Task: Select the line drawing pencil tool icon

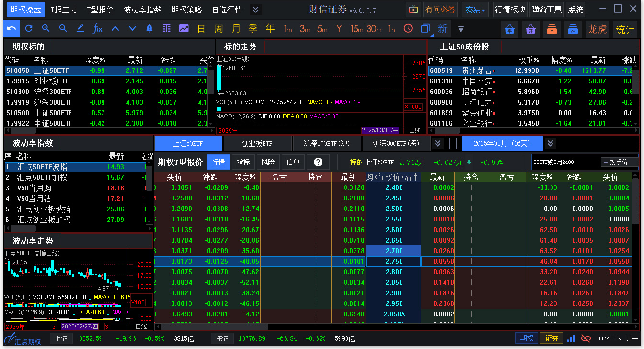Action: pos(80,29)
